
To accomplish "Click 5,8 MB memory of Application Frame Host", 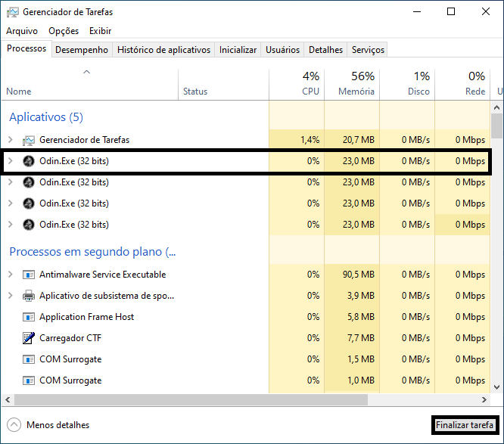I will tap(361, 317).
